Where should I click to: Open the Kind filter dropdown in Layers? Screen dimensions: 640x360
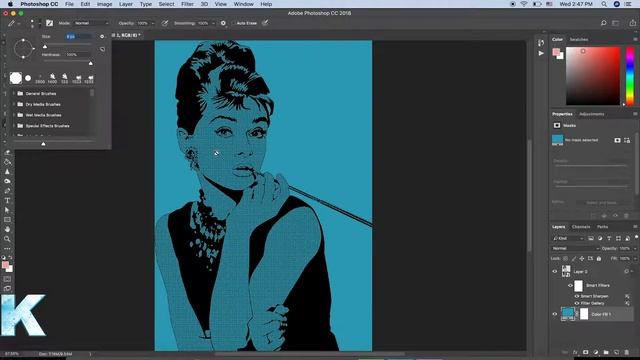pyautogui.click(x=568, y=238)
